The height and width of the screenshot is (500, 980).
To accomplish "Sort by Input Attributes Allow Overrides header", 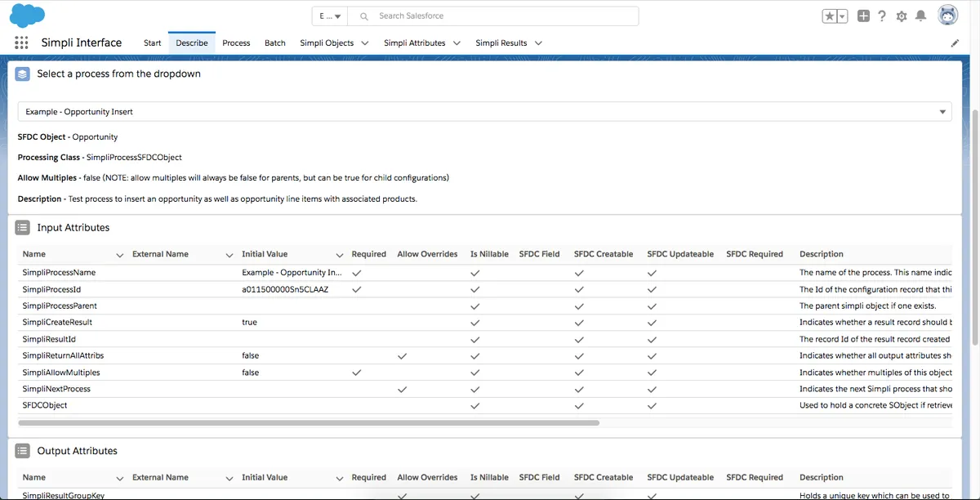I will [x=427, y=254].
